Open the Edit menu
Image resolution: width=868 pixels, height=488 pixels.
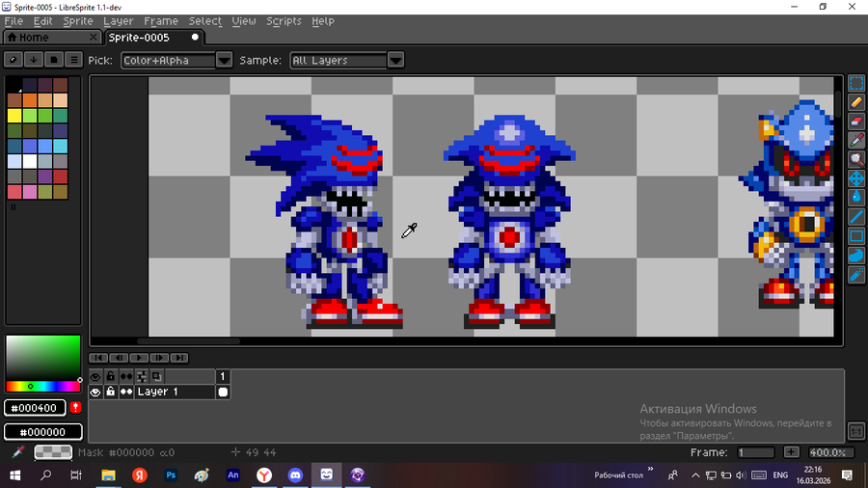coord(42,21)
